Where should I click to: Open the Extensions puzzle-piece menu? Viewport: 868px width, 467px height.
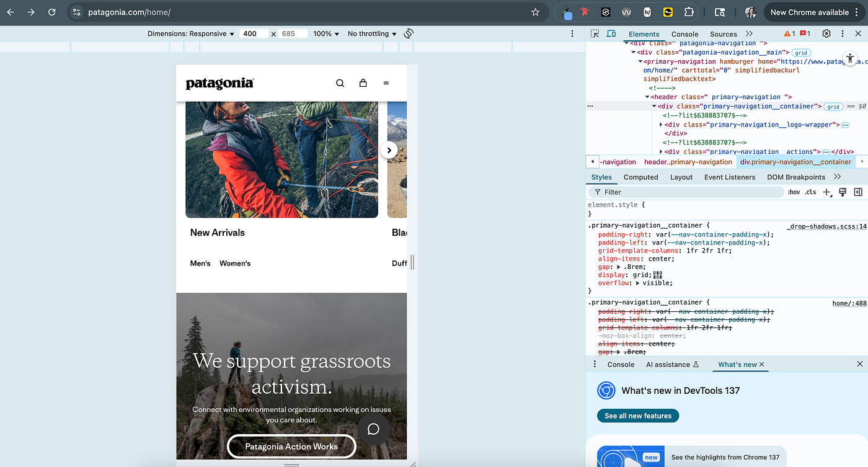tap(689, 12)
